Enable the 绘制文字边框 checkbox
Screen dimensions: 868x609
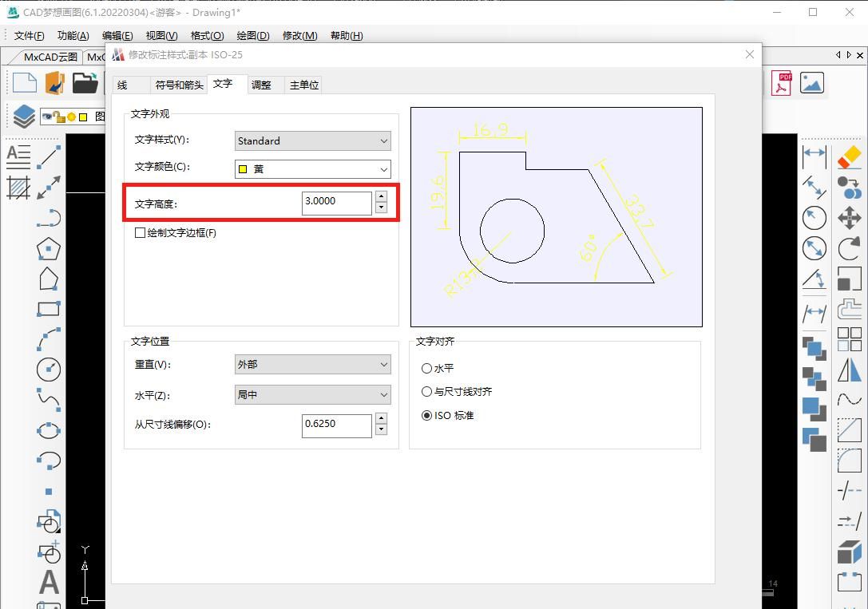tap(139, 232)
